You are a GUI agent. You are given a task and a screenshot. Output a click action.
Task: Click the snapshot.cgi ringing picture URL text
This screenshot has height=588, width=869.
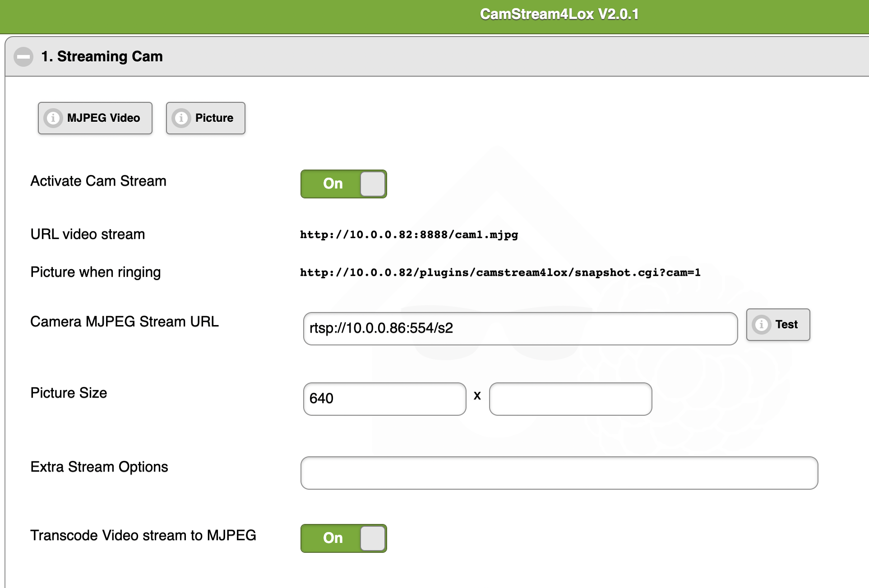tap(500, 273)
